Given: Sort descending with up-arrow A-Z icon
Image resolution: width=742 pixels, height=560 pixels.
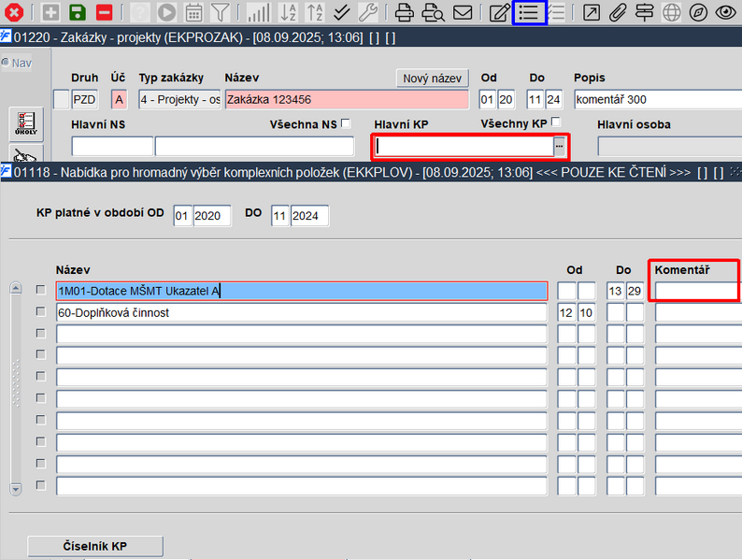Looking at the screenshot, I should (314, 12).
